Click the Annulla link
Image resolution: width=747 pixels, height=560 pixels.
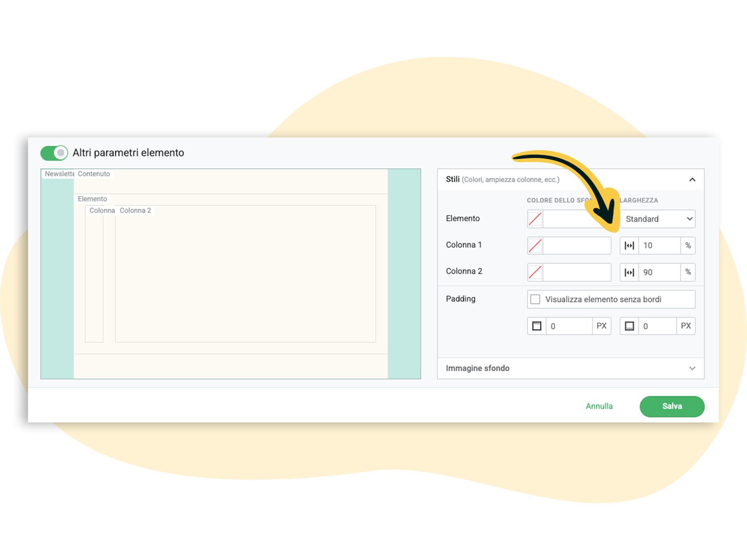click(x=599, y=406)
